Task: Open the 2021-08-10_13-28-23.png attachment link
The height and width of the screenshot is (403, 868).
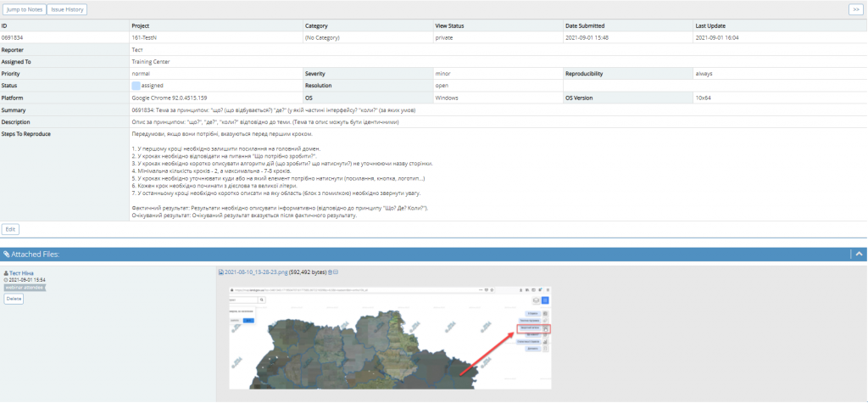Action: click(x=256, y=272)
